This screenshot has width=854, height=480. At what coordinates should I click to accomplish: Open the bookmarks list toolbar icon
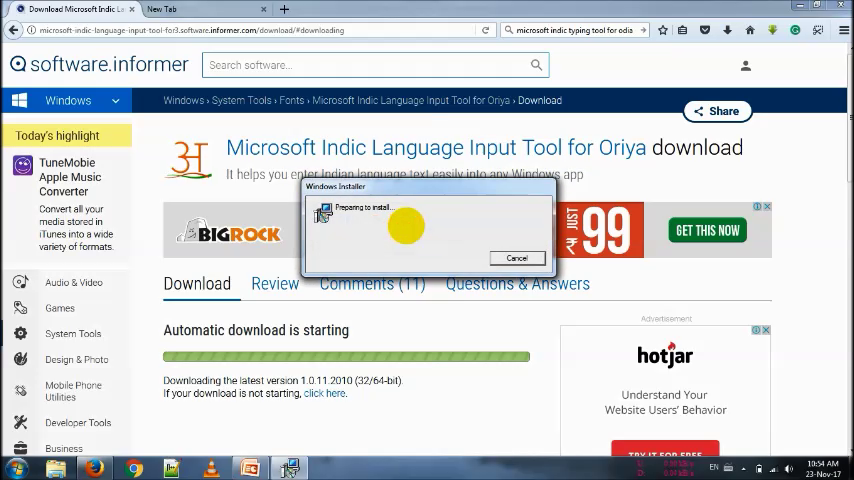(682, 31)
